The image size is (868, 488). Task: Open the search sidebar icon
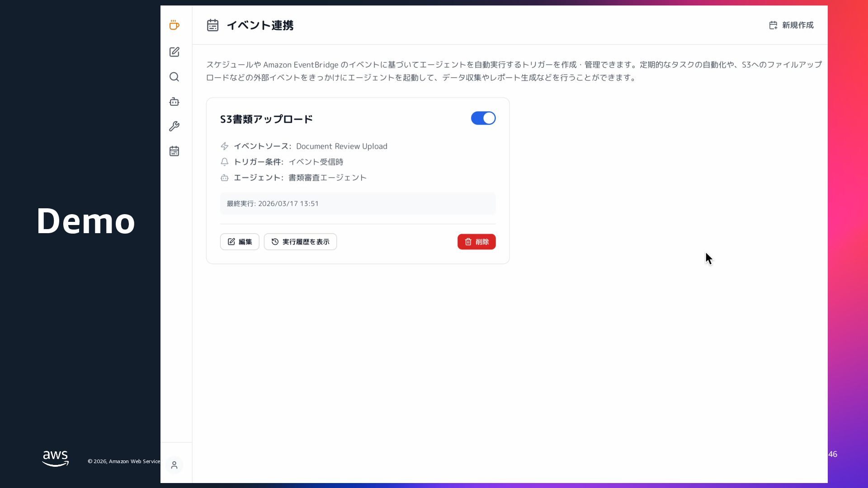[x=174, y=77]
